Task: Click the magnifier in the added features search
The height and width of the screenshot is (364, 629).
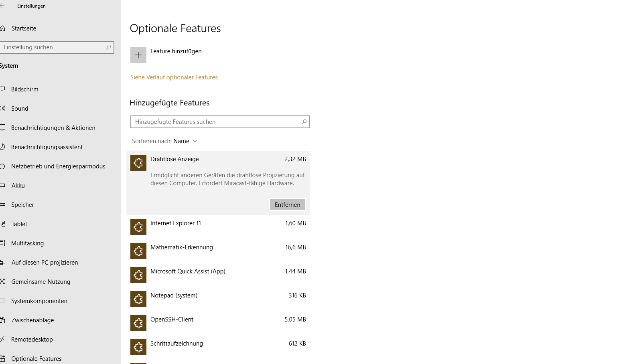Action: [x=304, y=122]
